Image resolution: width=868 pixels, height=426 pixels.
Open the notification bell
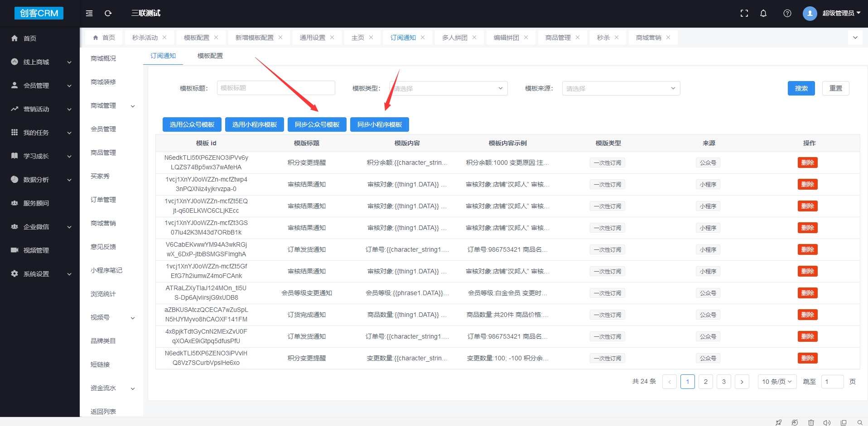point(763,13)
